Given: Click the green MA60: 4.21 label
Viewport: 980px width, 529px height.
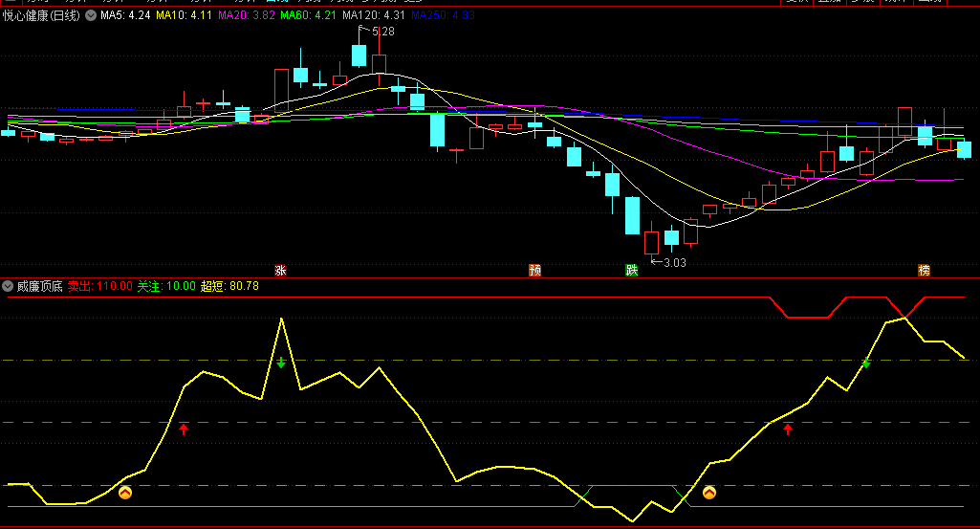Looking at the screenshot, I should 308,15.
